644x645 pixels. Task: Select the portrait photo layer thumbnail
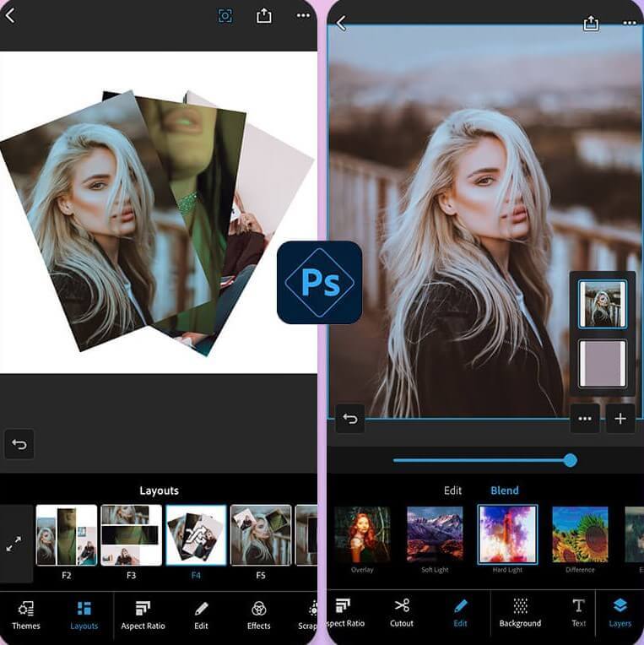tap(603, 304)
